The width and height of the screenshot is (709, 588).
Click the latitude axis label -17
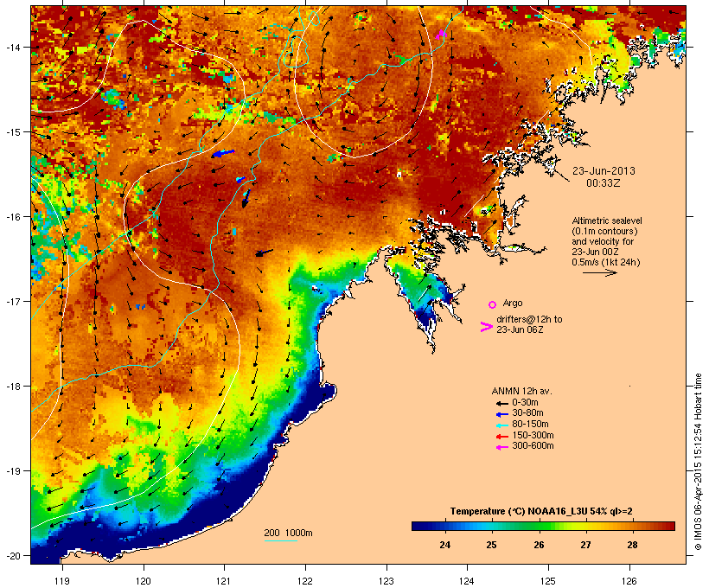[12, 301]
